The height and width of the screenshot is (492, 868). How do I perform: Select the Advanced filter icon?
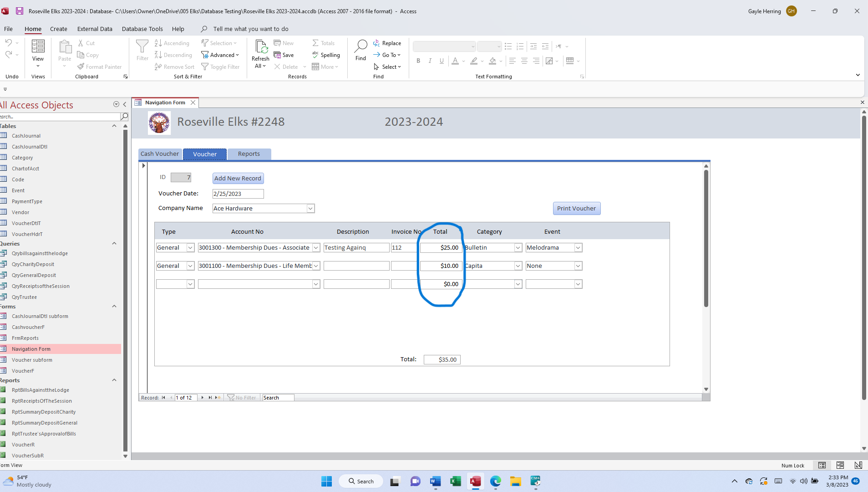tap(206, 55)
